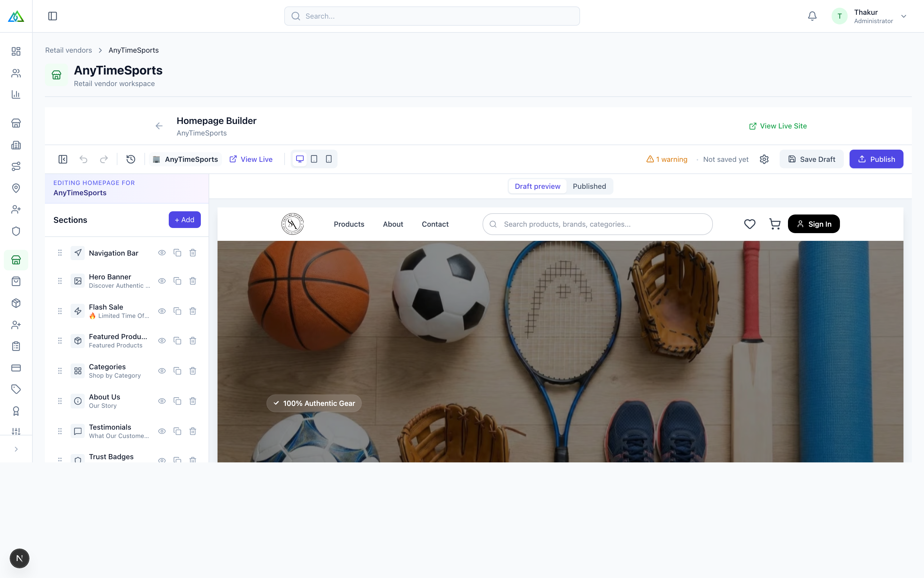Viewport: 924px width, 578px height.
Task: Select the Draft preview tab
Action: tap(537, 186)
